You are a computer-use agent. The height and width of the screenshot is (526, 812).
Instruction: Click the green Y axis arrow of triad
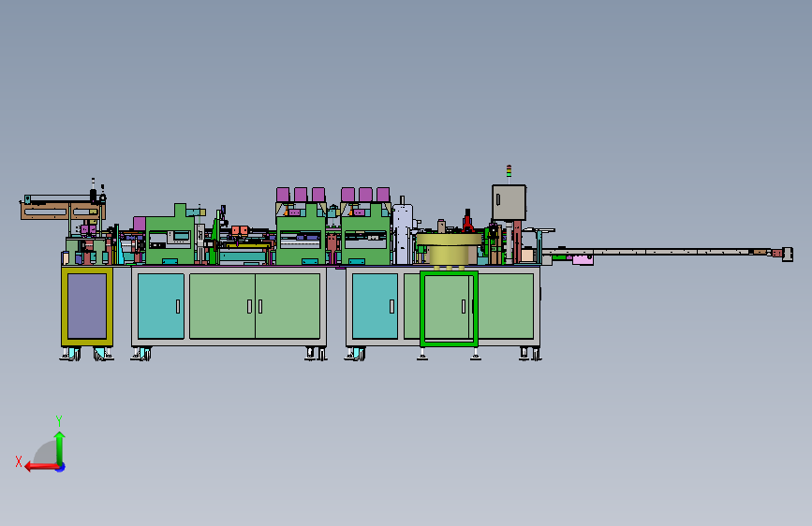(x=60, y=448)
